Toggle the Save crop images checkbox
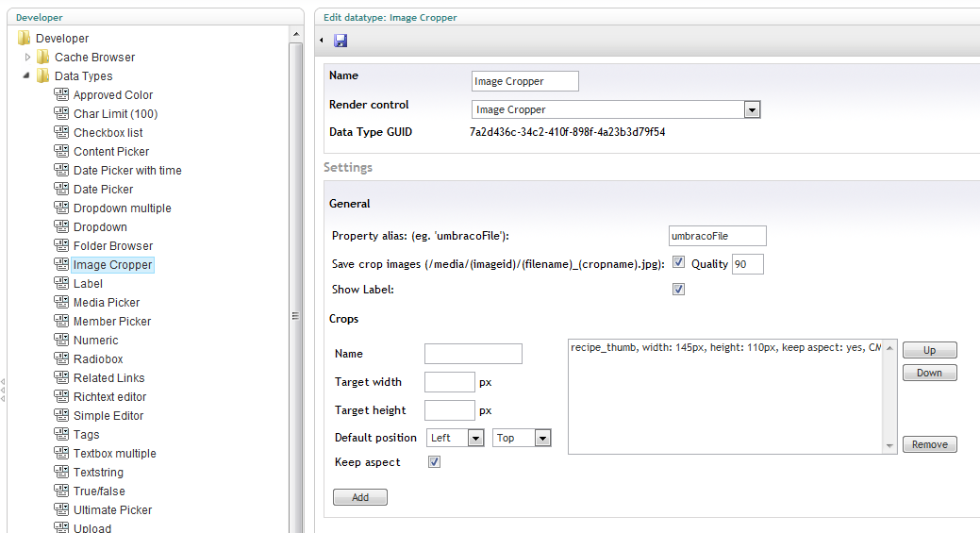 678,262
